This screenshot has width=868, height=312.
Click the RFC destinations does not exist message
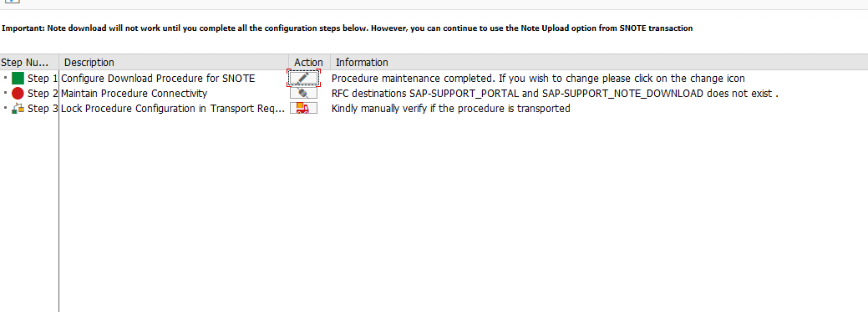click(x=555, y=93)
